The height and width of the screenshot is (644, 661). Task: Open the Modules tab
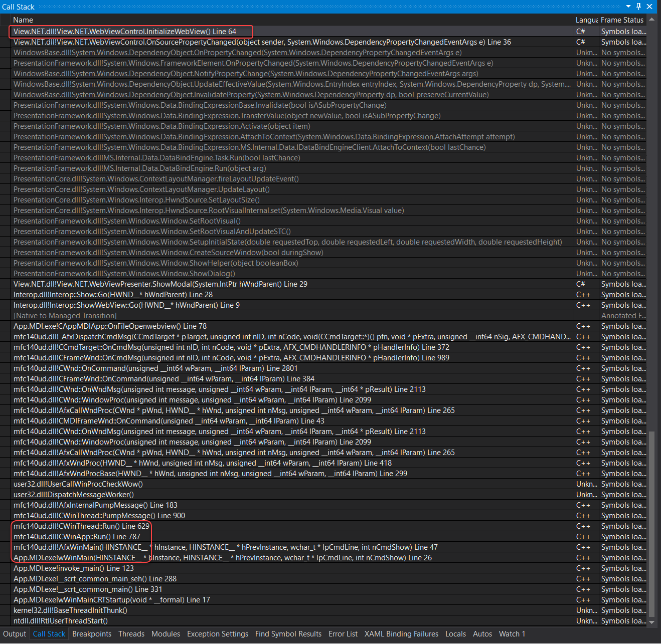[166, 633]
